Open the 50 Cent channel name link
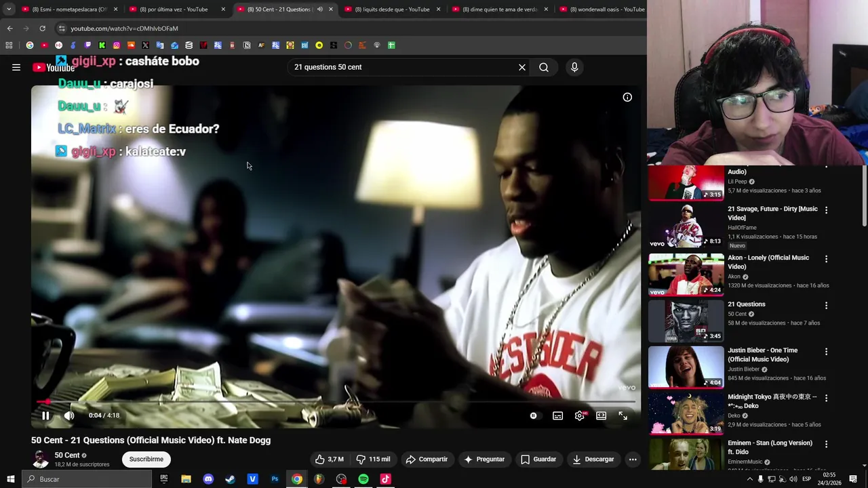This screenshot has width=868, height=488. [67, 455]
